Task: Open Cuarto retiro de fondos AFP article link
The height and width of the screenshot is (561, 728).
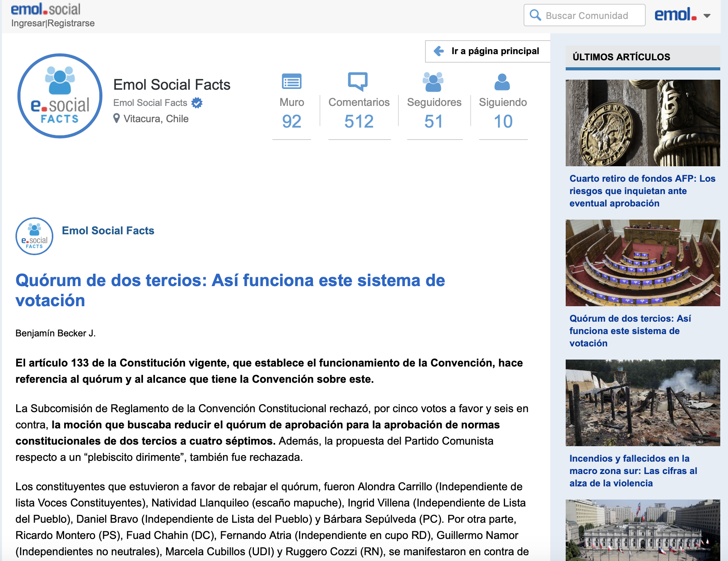Action: [642, 191]
